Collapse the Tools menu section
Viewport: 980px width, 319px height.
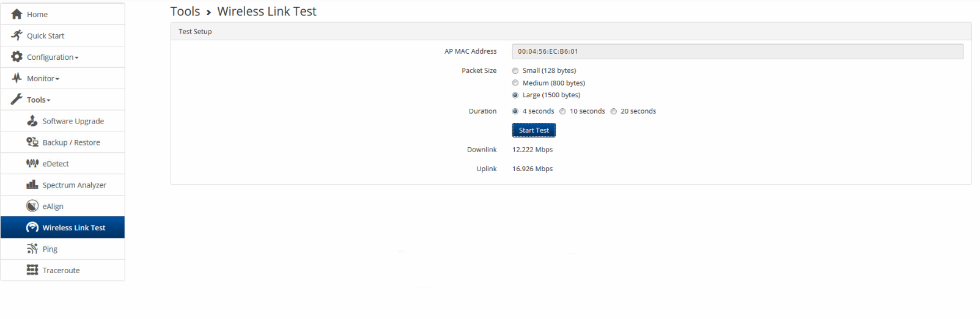coord(38,100)
